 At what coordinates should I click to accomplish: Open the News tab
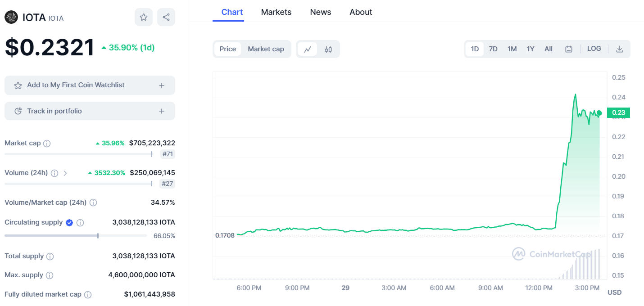321,12
